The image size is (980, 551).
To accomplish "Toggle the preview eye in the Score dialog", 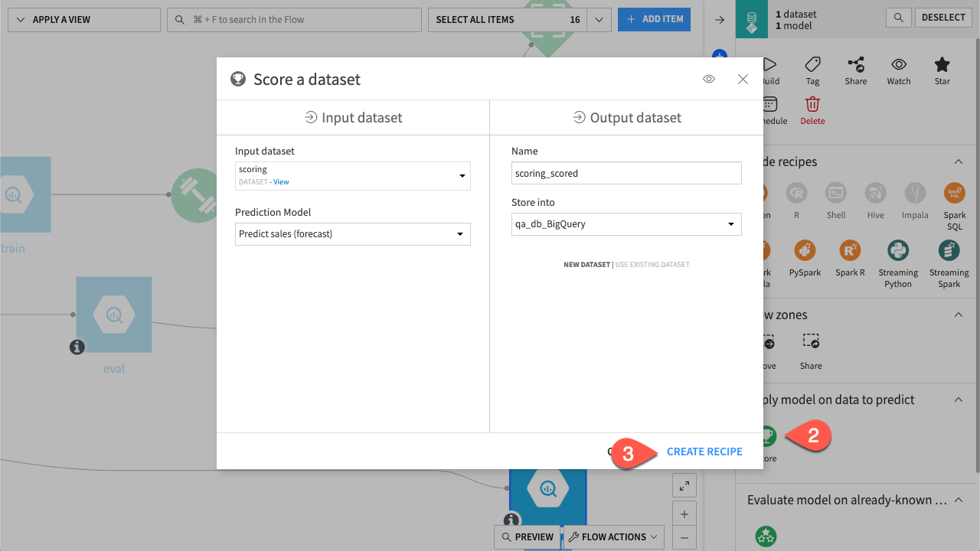I will pos(708,78).
